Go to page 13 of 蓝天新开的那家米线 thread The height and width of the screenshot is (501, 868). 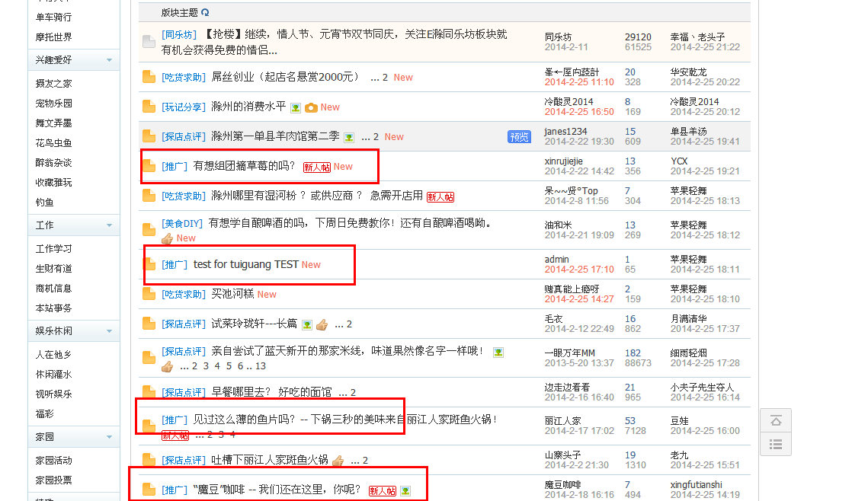[261, 366]
